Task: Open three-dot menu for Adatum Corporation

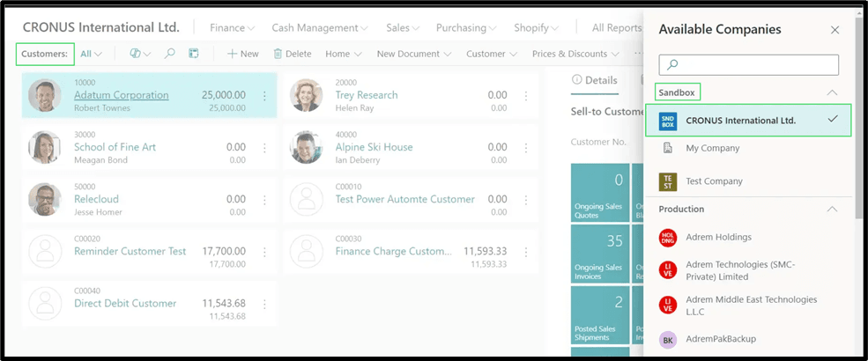Action: [x=264, y=96]
